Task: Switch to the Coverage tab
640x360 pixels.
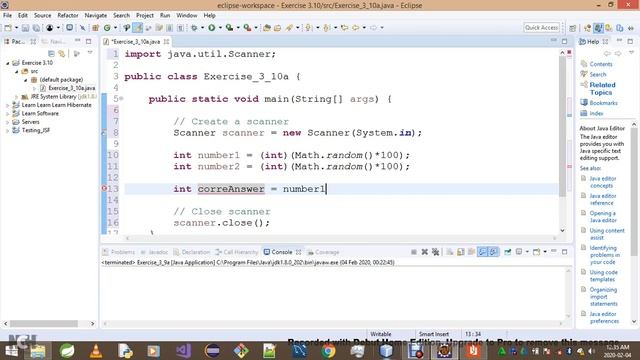Action: point(323,252)
